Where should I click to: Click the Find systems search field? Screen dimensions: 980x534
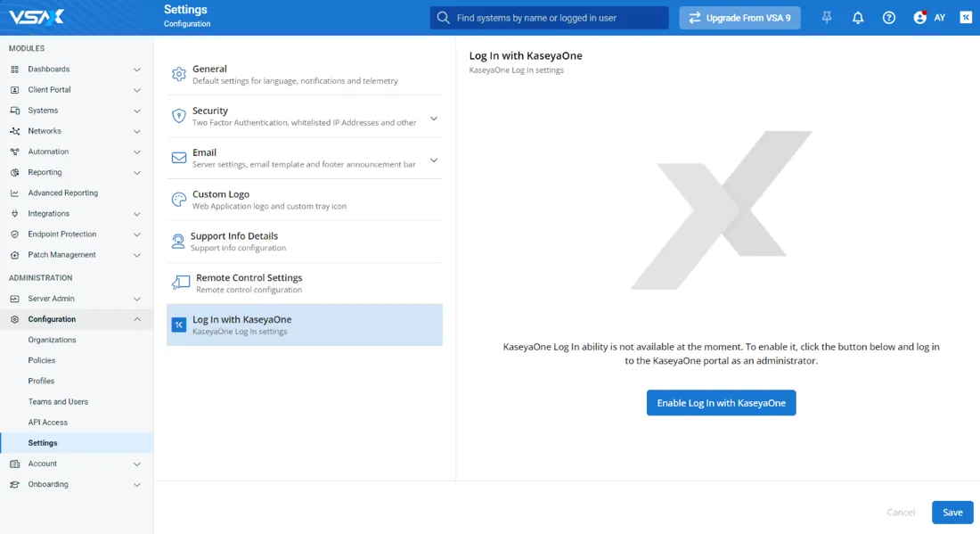pyautogui.click(x=557, y=18)
